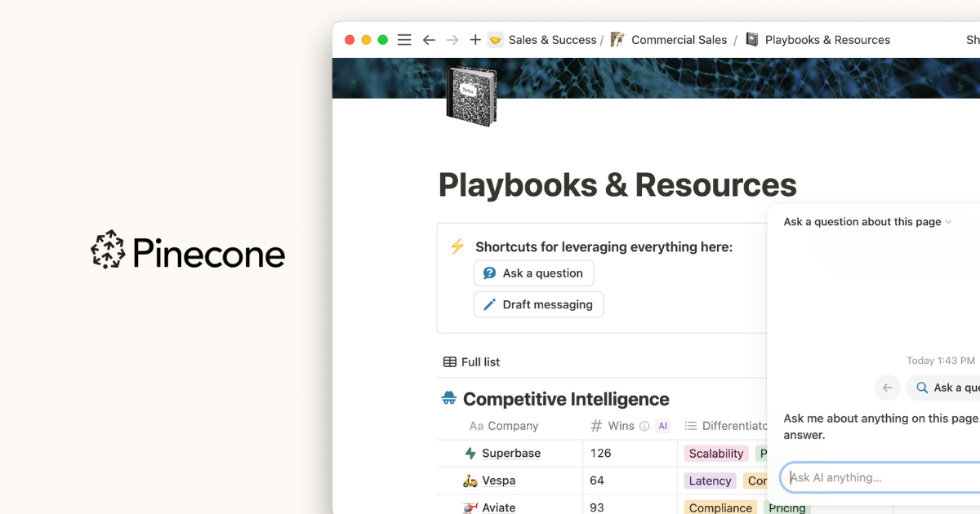980x514 pixels.
Task: Click the Ask a question button
Action: (x=533, y=273)
